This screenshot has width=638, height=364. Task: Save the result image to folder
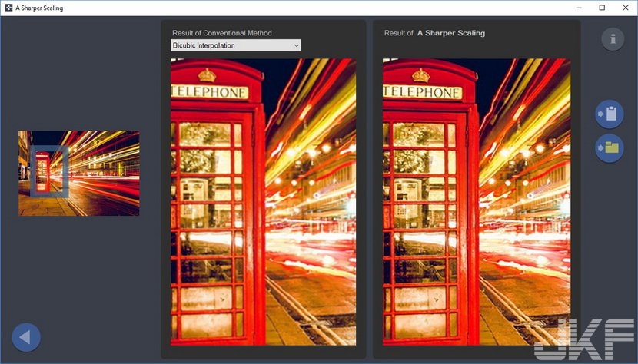(x=610, y=147)
